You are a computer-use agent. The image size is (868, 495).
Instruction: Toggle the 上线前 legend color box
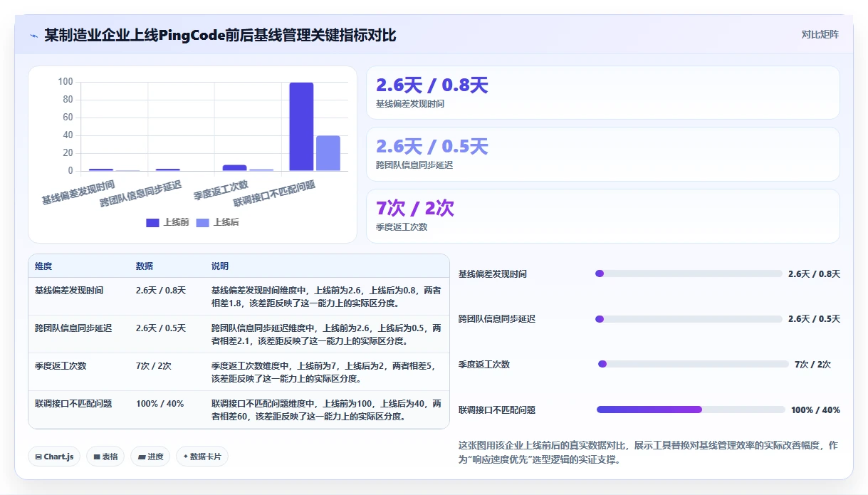coord(152,223)
